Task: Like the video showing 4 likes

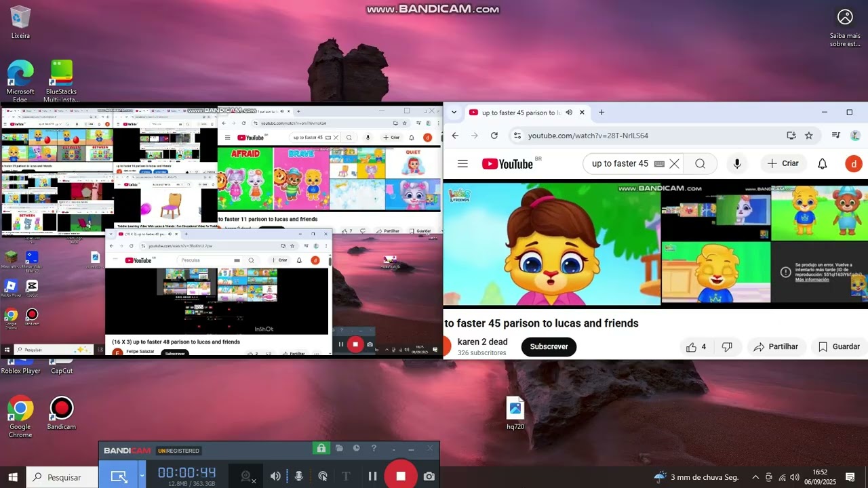Action: pyautogui.click(x=696, y=346)
